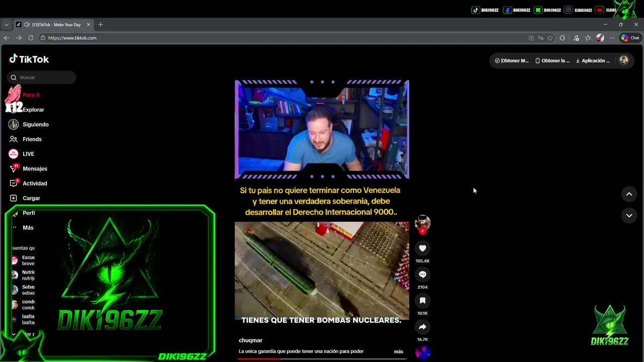Click the 16.7K shares count

pyautogui.click(x=422, y=339)
